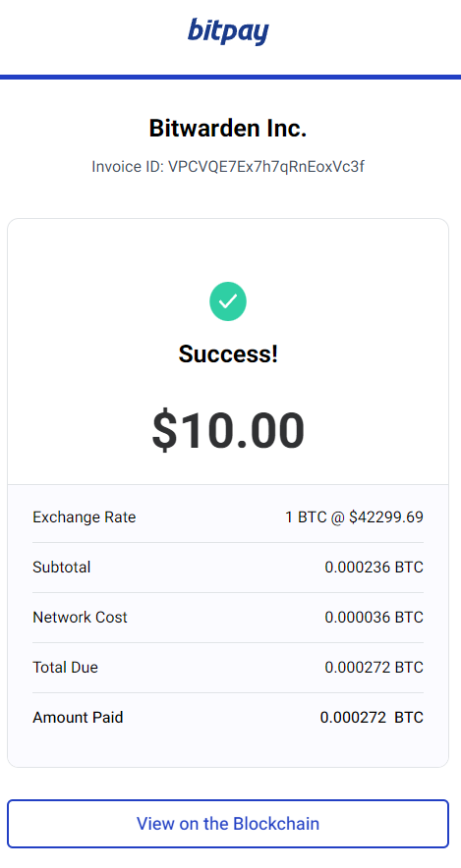Click the Network Cost label
The width and height of the screenshot is (461, 868).
pyautogui.click(x=80, y=618)
